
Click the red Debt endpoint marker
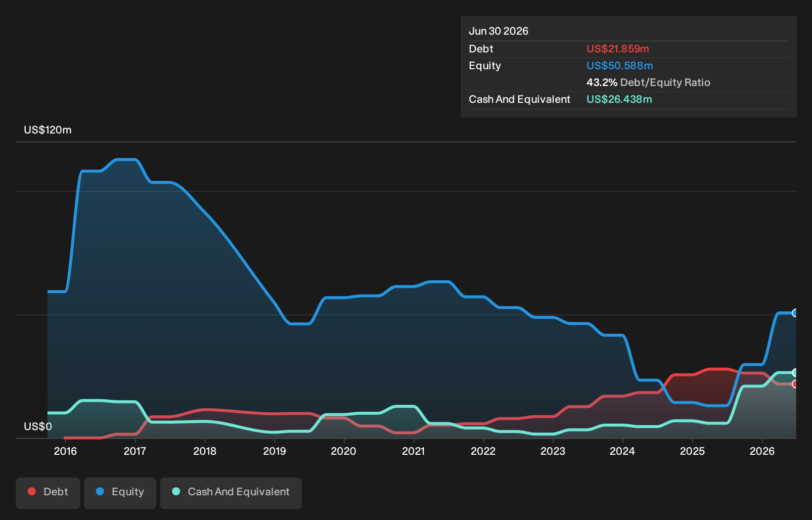[795, 384]
